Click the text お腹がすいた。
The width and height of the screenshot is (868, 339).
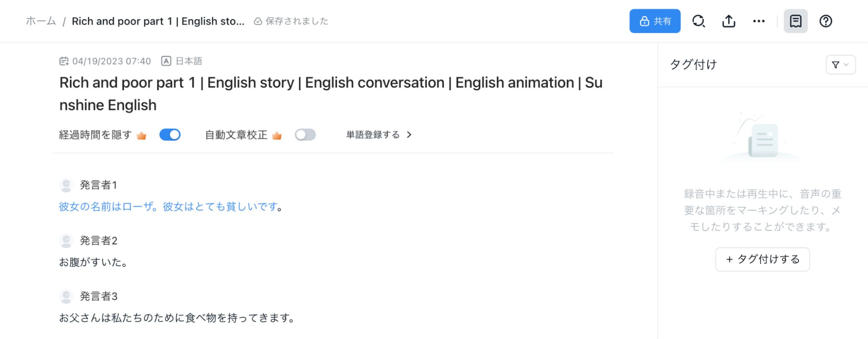coord(93,262)
